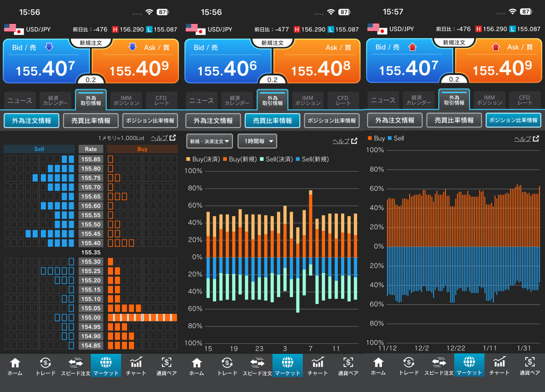Open the ニュース tab in the left screen
This screenshot has height=392, width=545.
point(20,100)
